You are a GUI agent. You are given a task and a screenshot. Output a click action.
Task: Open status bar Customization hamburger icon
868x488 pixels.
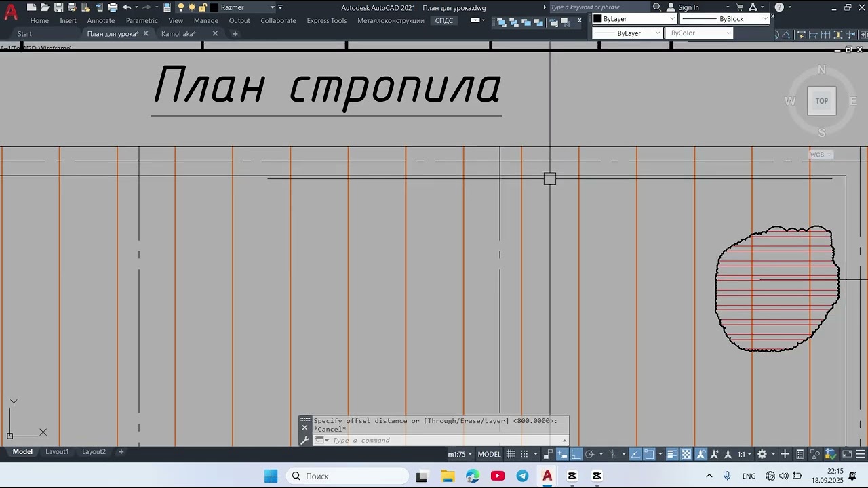click(861, 454)
